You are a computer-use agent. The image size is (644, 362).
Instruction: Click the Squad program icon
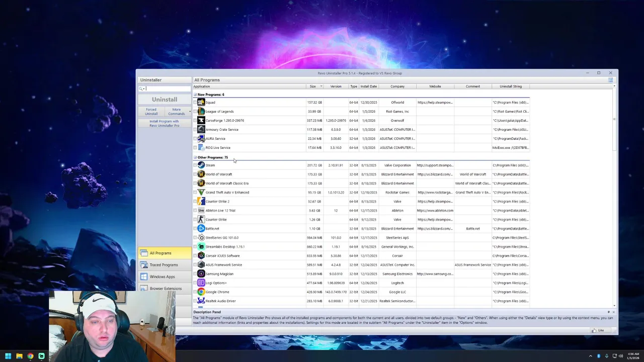201,103
